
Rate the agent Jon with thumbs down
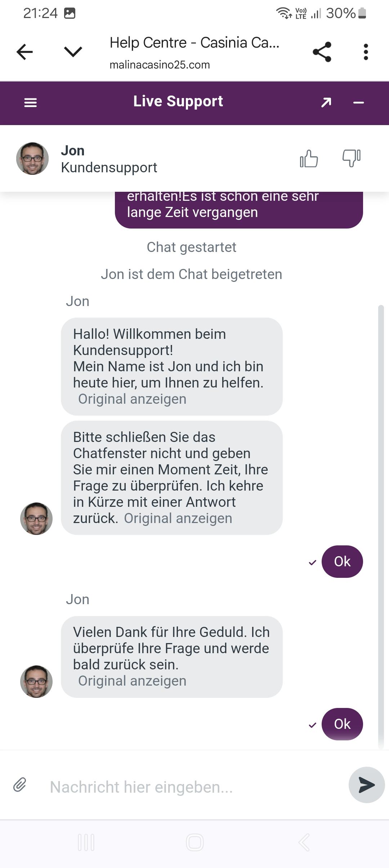pyautogui.click(x=351, y=158)
